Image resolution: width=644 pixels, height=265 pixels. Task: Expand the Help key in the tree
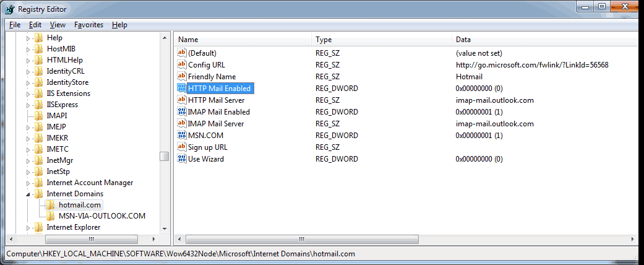tap(28, 38)
